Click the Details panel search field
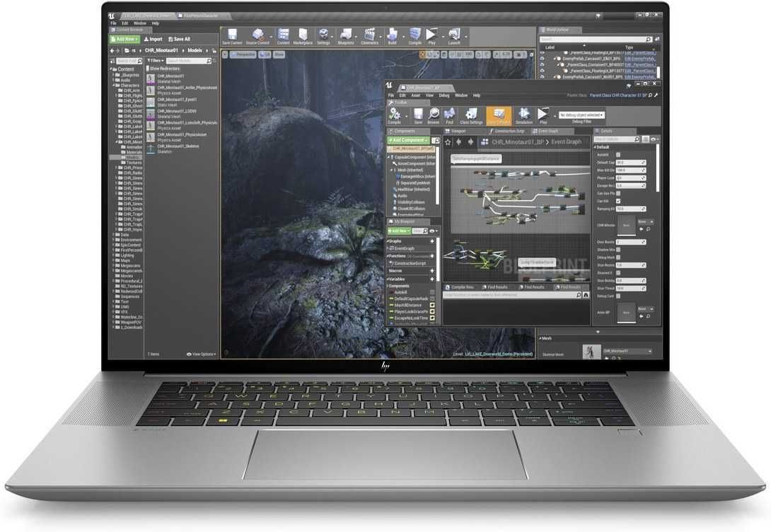 click(617, 139)
